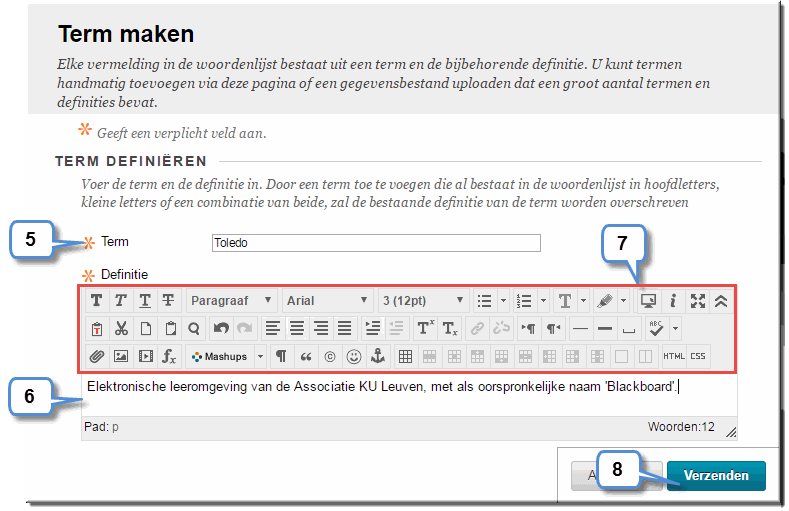
Task: Insert a new table
Action: coord(405,357)
